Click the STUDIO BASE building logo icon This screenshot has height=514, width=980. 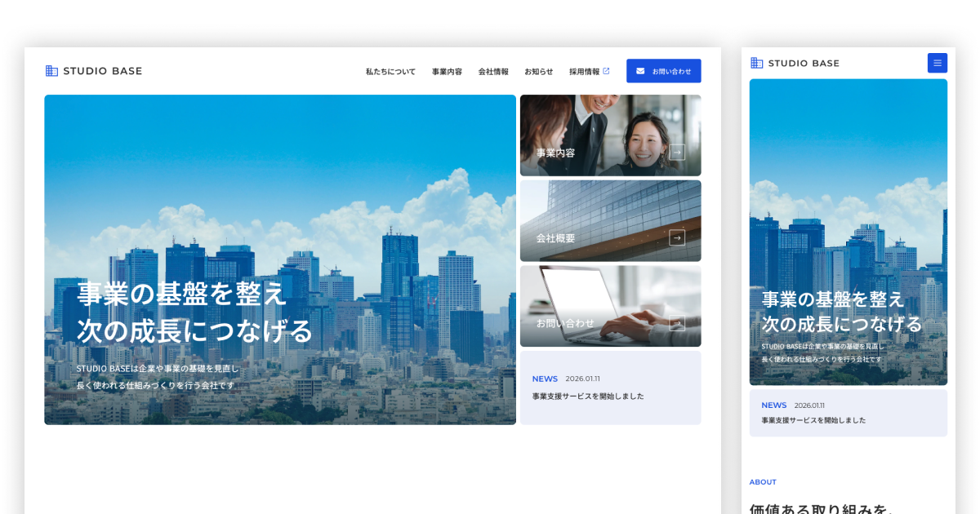(x=51, y=70)
